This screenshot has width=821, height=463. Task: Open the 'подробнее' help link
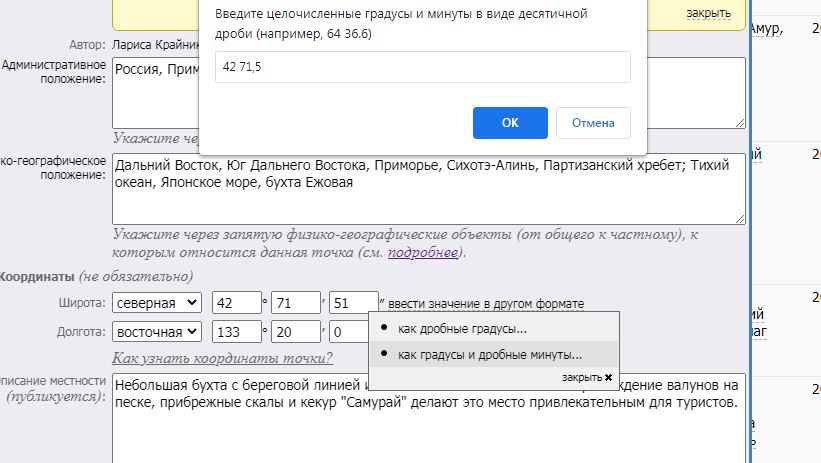click(x=422, y=253)
